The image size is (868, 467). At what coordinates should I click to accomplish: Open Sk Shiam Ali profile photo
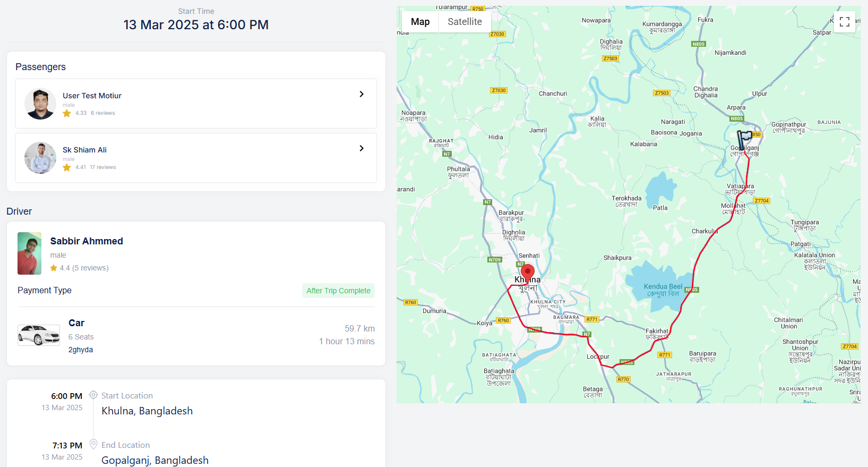(x=40, y=158)
